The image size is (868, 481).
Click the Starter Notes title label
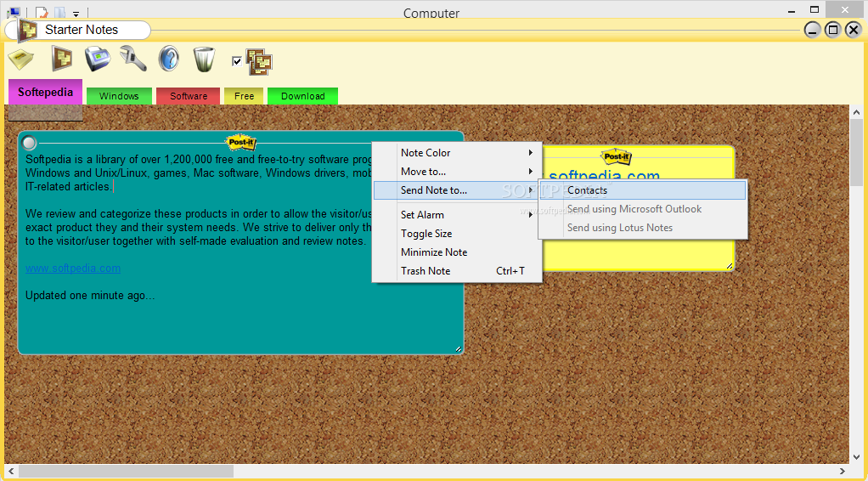82,30
